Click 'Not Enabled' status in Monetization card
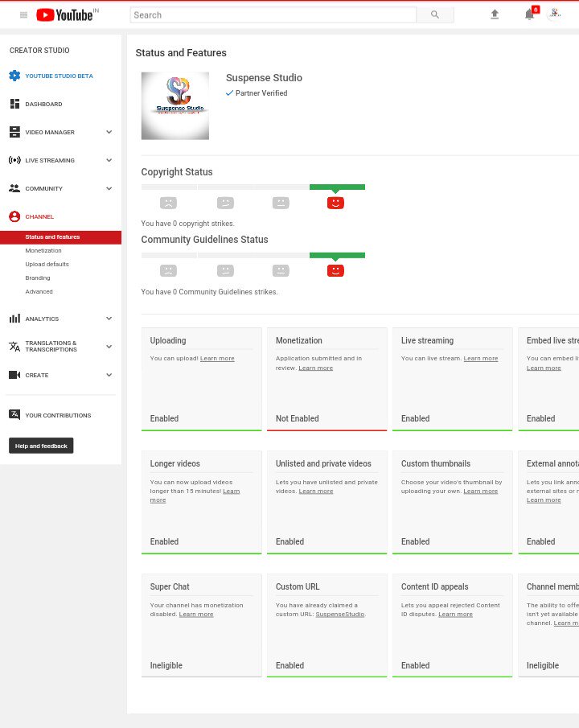Viewport: 579px width, 728px height. [x=298, y=418]
